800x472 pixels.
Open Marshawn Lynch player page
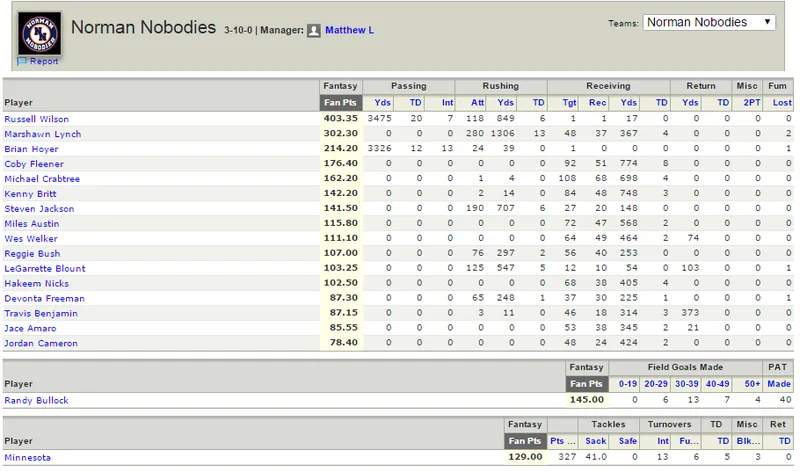[x=42, y=134]
